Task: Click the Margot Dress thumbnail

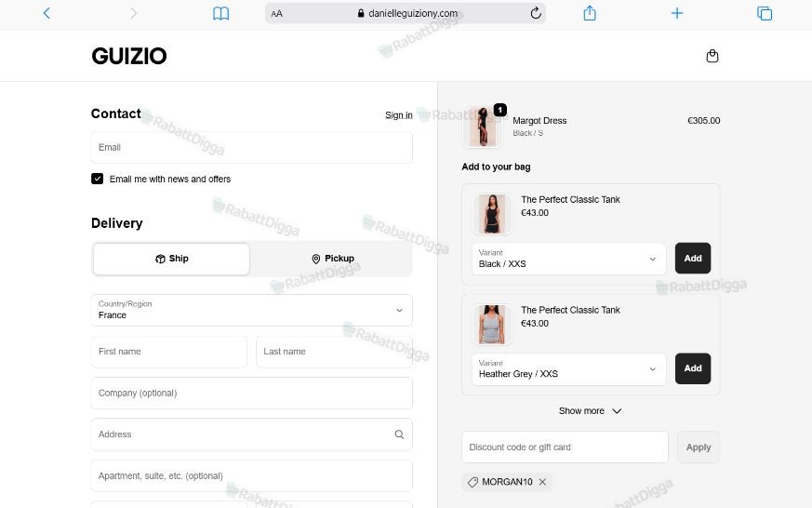Action: (482, 127)
